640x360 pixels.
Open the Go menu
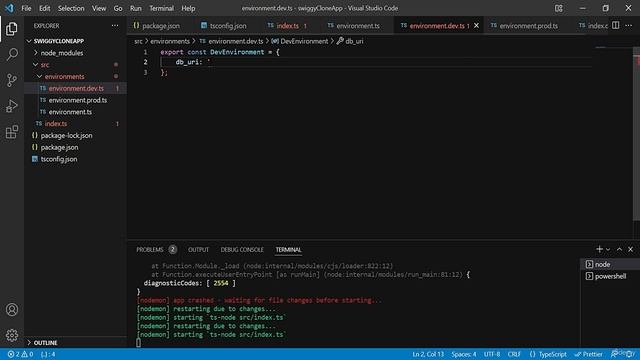(118, 8)
